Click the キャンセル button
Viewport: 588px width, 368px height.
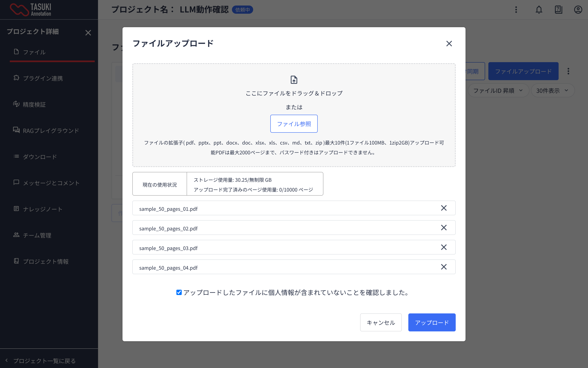(x=381, y=322)
